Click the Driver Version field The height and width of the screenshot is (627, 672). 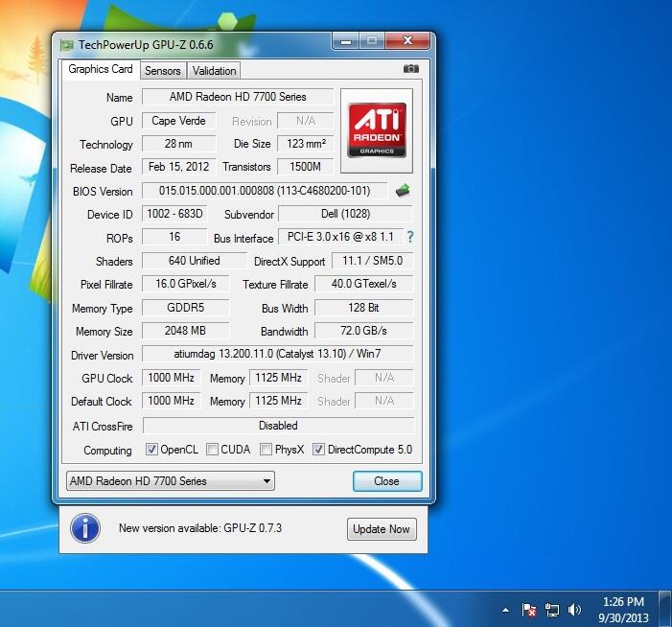pyautogui.click(x=277, y=354)
